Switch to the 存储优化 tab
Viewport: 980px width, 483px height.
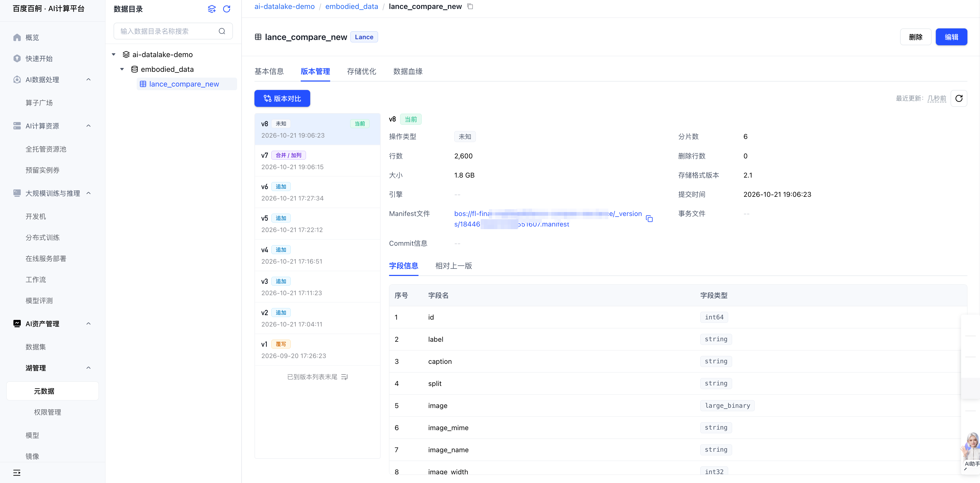coord(361,72)
